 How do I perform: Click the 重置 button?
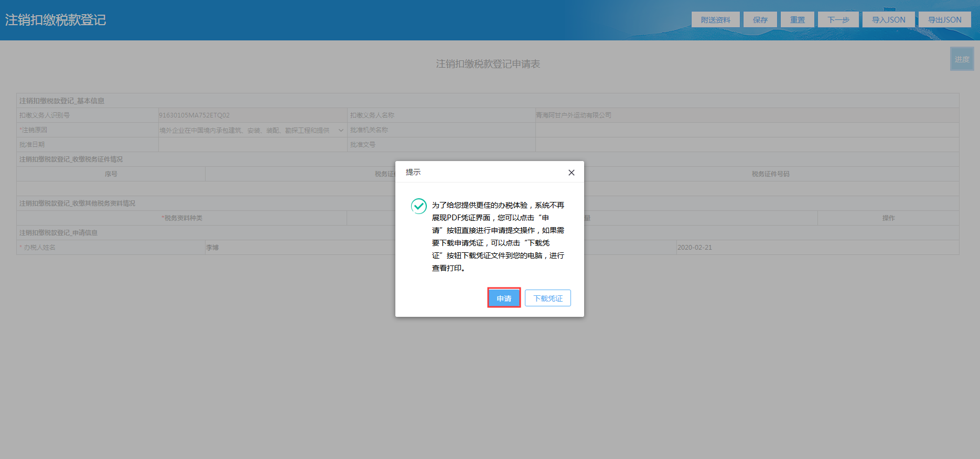[798, 19]
